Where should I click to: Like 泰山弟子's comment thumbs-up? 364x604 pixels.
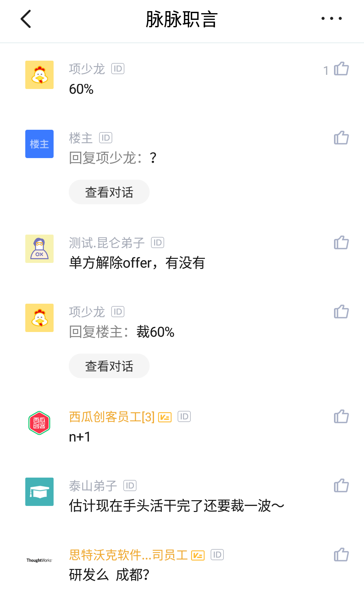point(341,486)
